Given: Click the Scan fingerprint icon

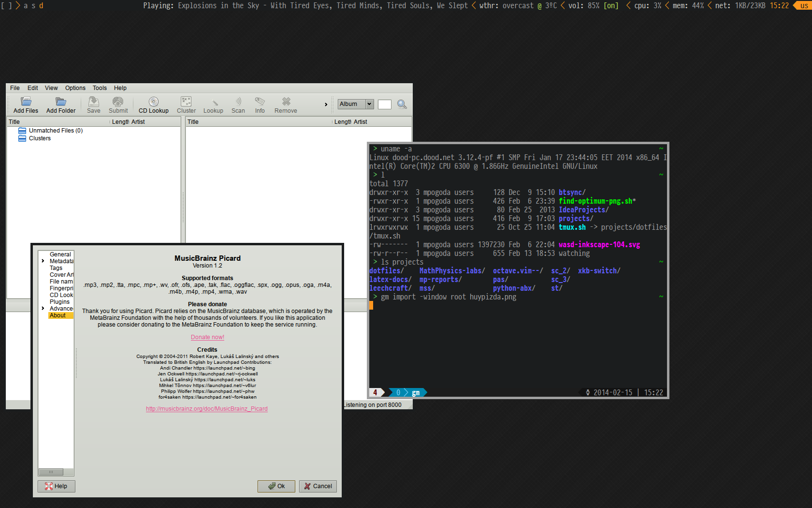Looking at the screenshot, I should coord(238,102).
